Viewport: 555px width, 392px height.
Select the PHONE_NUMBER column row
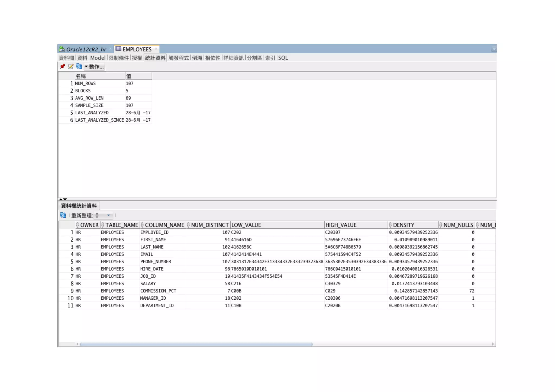pyautogui.click(x=277, y=262)
